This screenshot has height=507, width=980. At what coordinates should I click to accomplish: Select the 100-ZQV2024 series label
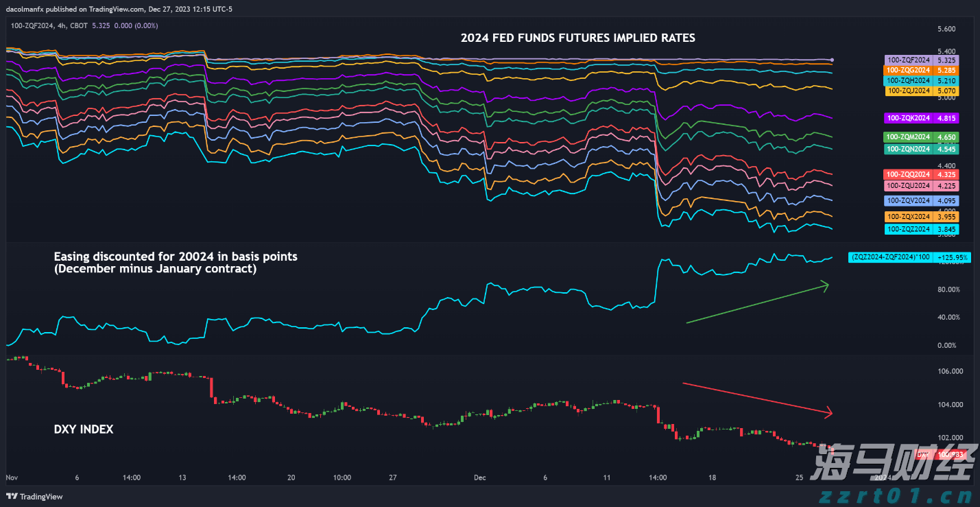pos(922,201)
